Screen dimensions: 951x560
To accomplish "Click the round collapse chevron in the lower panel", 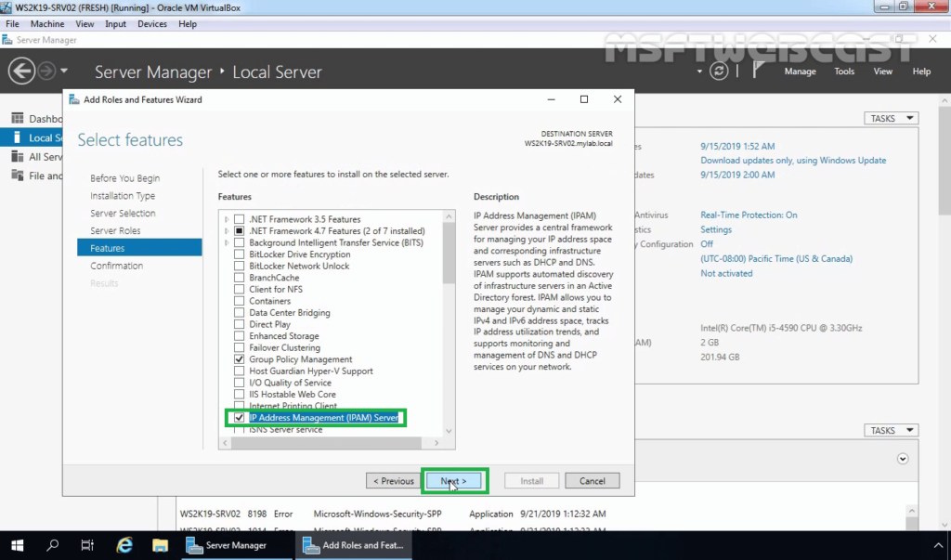I will click(903, 459).
